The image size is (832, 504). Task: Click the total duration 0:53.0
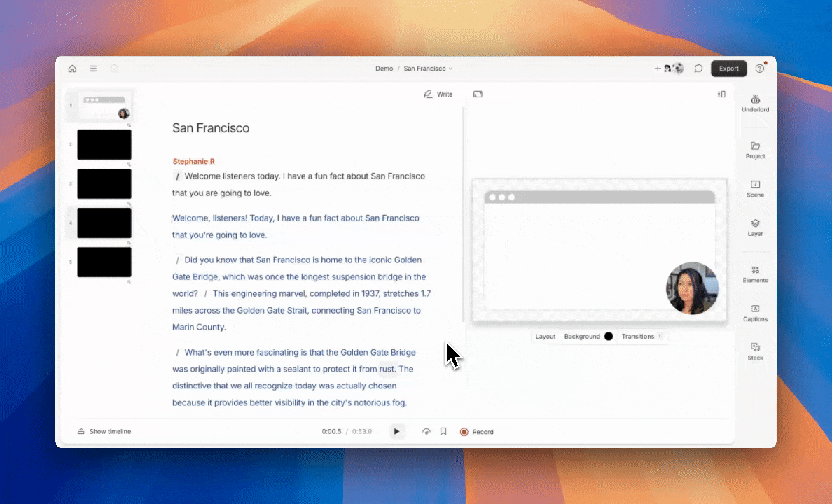click(362, 432)
